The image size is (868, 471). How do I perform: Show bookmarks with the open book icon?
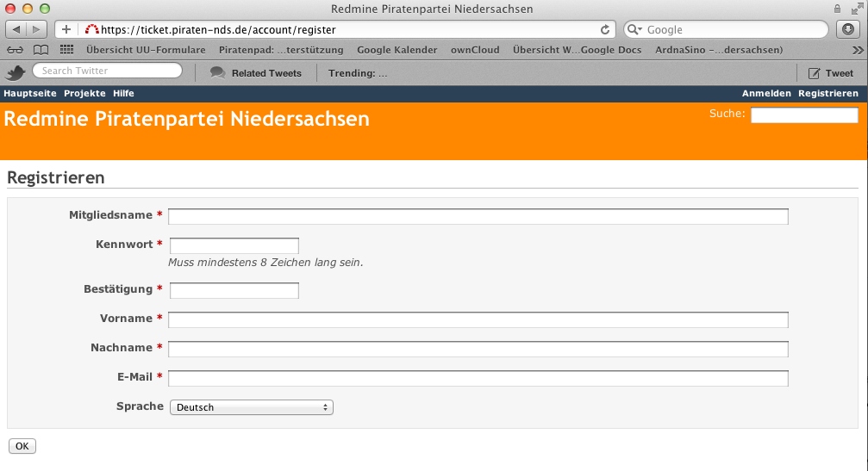(41, 50)
